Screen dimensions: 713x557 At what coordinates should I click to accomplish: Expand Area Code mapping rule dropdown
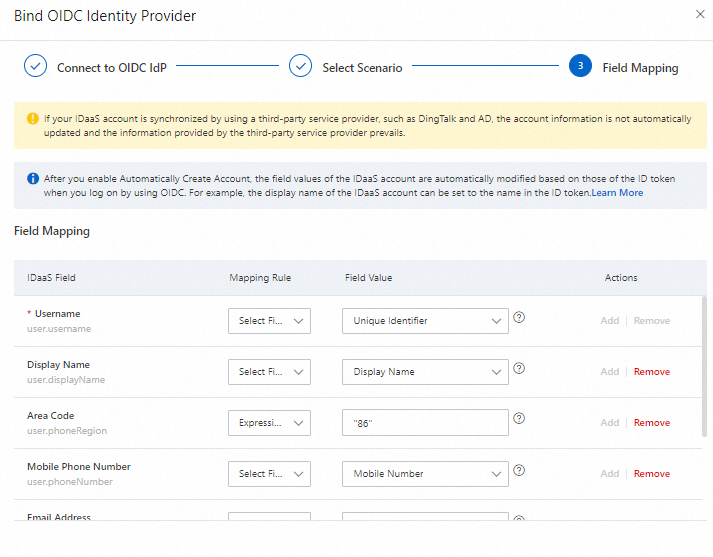[x=269, y=423]
